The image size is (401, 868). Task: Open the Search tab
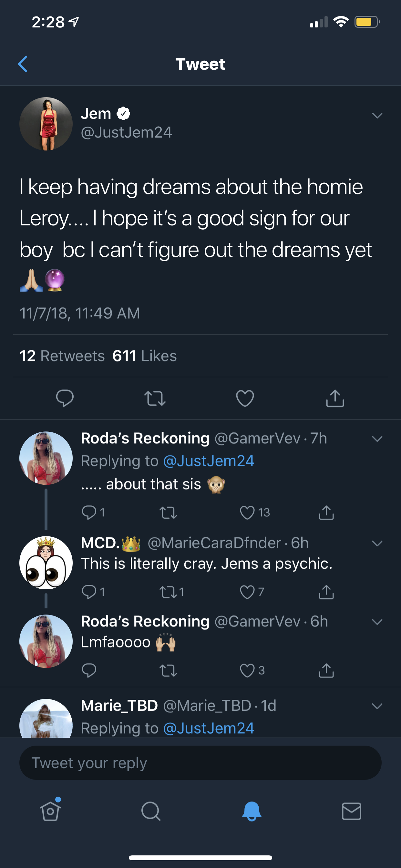(151, 811)
